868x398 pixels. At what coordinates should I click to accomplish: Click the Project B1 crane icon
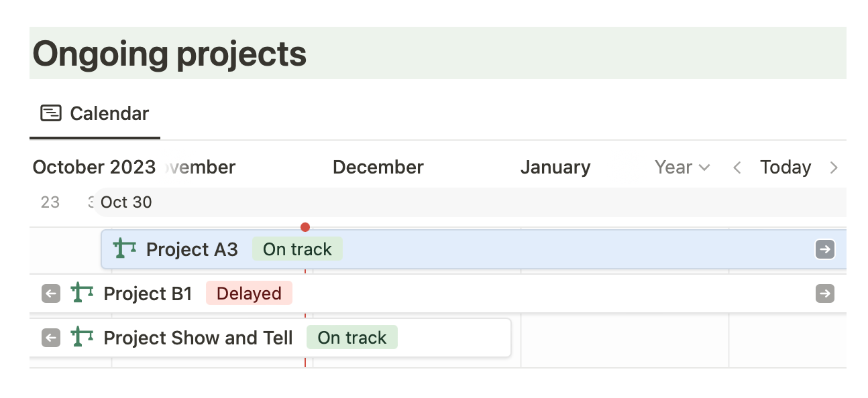[x=82, y=293]
